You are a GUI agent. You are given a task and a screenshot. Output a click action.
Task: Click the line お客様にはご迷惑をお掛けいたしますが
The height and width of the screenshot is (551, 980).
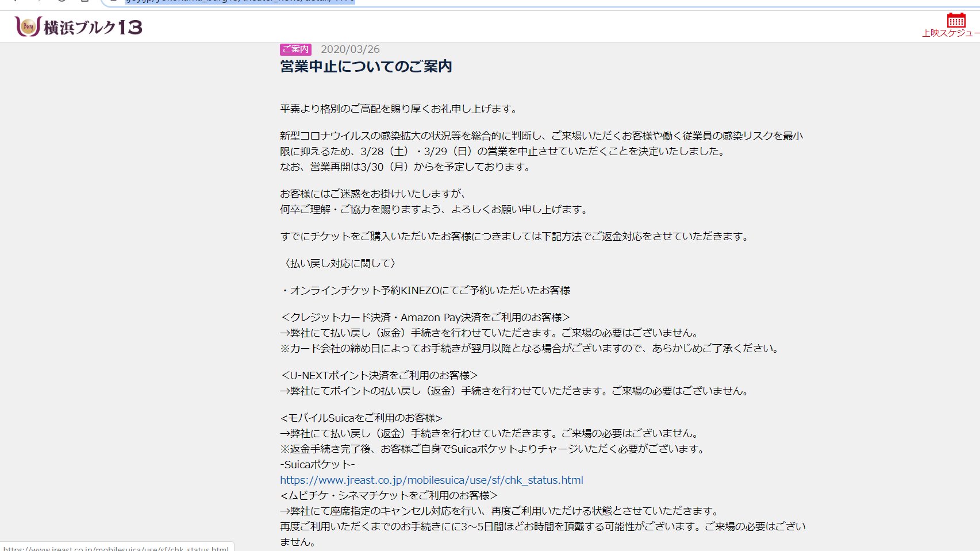point(374,194)
